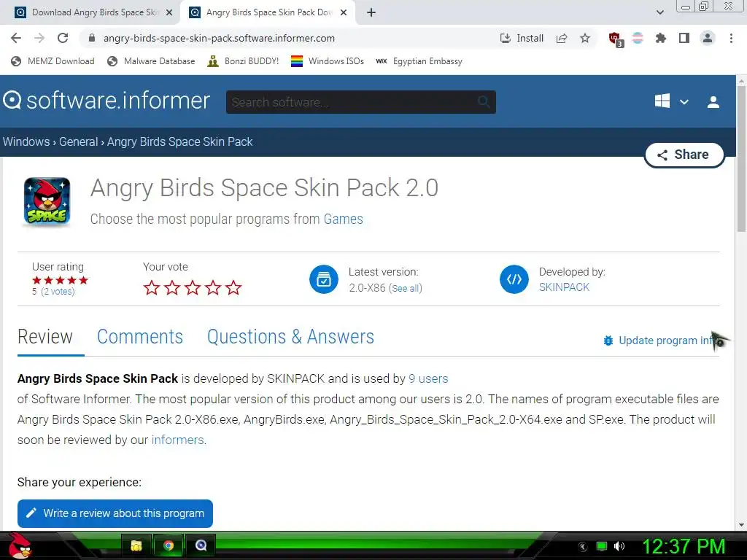Open the user account icon in header
Image resolution: width=747 pixels, height=560 pixels.
[x=713, y=102]
